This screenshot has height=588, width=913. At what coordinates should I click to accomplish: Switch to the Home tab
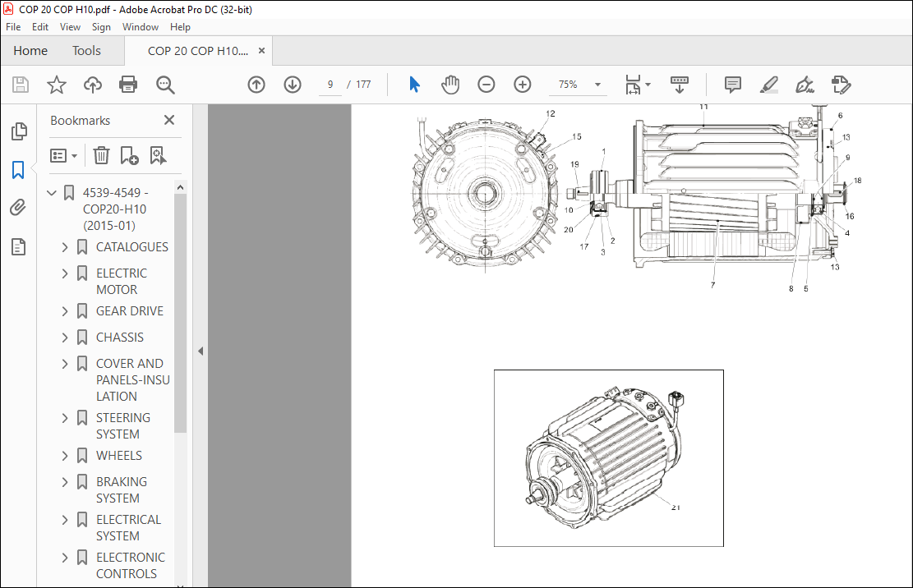30,51
